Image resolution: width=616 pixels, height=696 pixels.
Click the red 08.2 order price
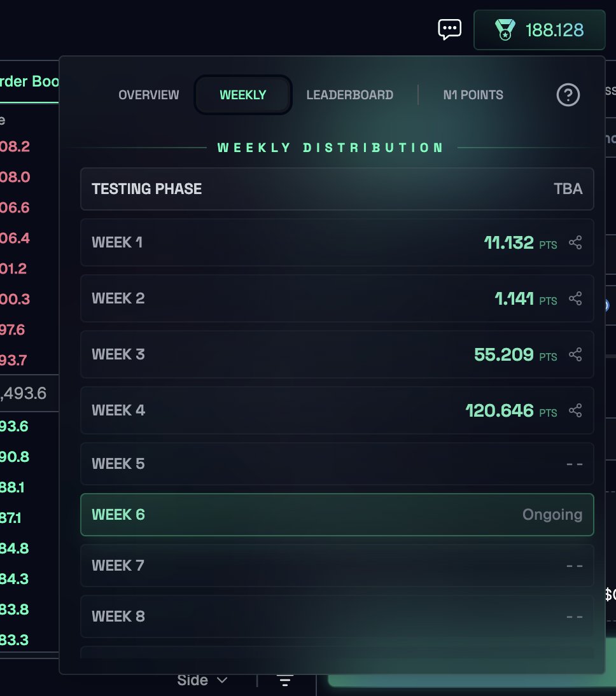[15, 146]
